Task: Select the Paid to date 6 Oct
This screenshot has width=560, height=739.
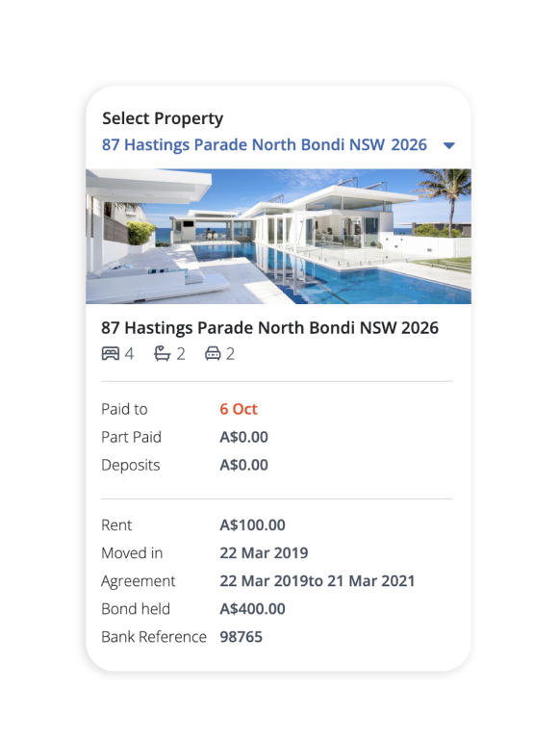Action: [x=239, y=409]
